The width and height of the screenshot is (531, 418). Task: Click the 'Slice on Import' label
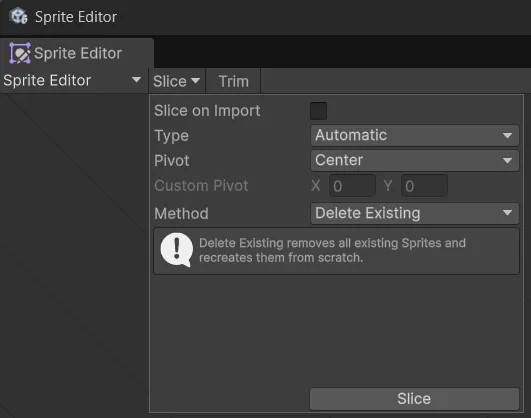207,111
